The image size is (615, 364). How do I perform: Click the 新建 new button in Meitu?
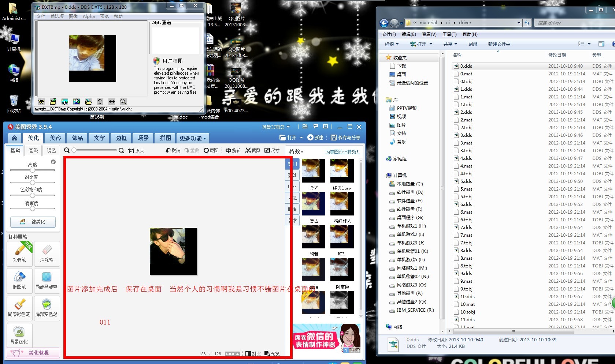[x=315, y=138]
